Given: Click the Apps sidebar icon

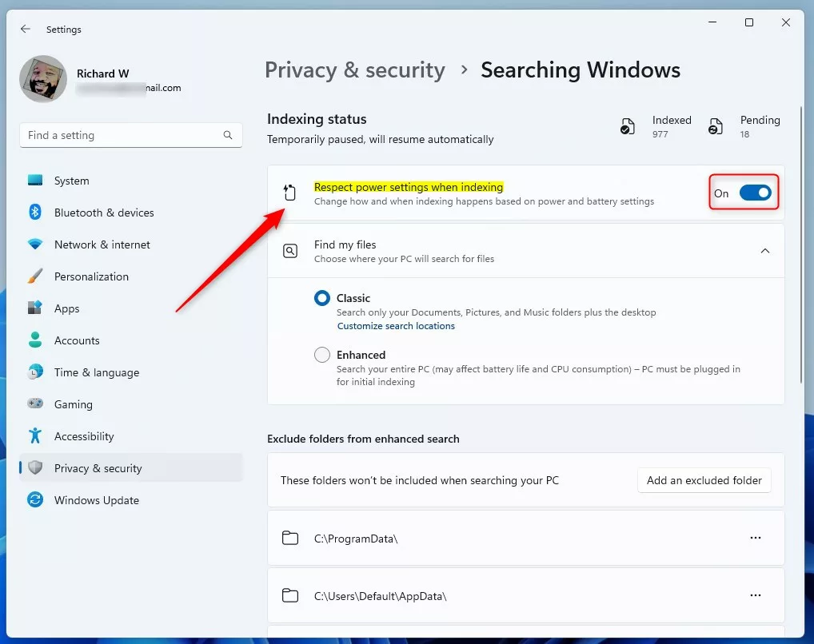Looking at the screenshot, I should coord(35,308).
